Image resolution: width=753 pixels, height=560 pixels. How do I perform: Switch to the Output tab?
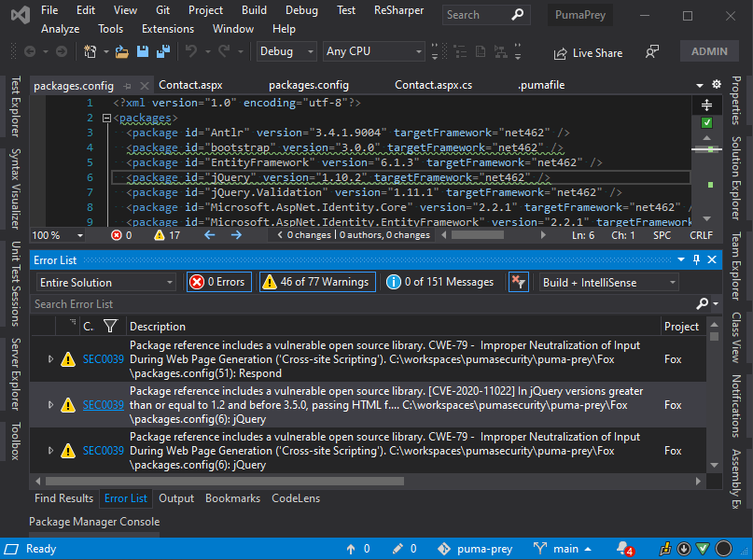click(x=176, y=498)
